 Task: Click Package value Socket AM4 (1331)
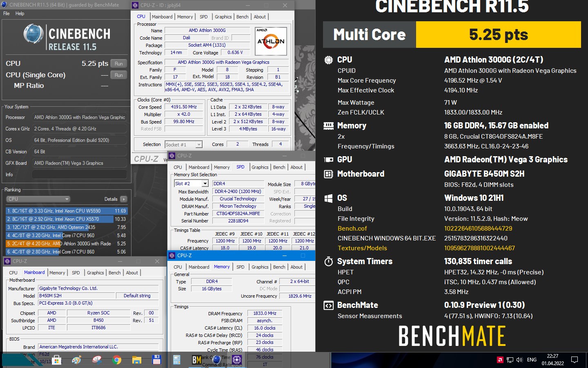tap(207, 45)
